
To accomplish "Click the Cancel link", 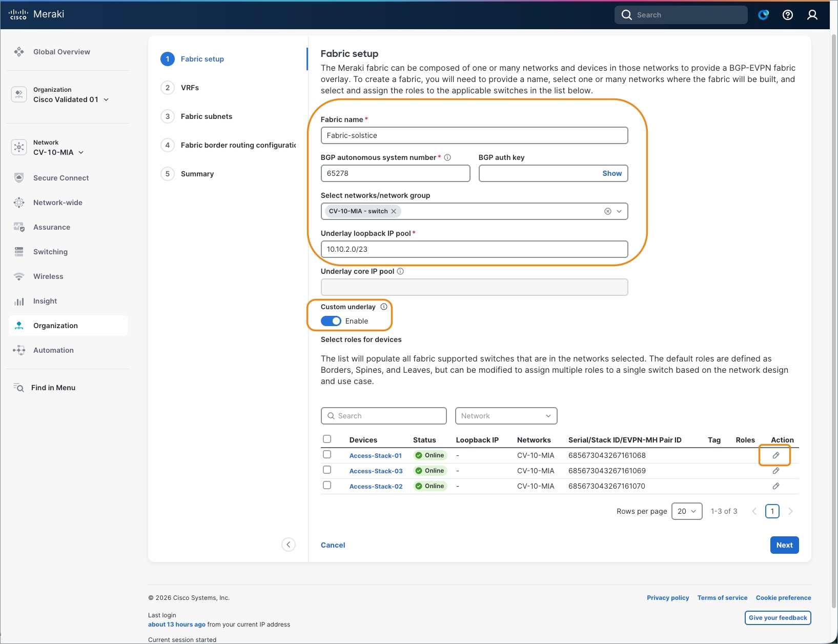I will click(333, 545).
